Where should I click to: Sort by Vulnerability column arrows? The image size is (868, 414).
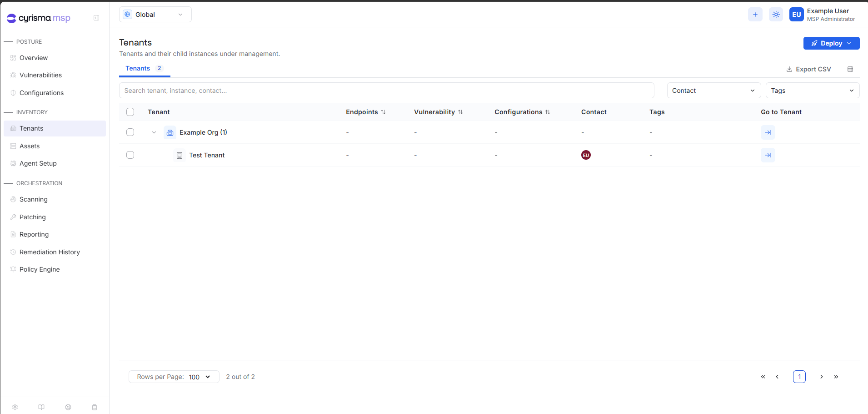click(x=460, y=112)
